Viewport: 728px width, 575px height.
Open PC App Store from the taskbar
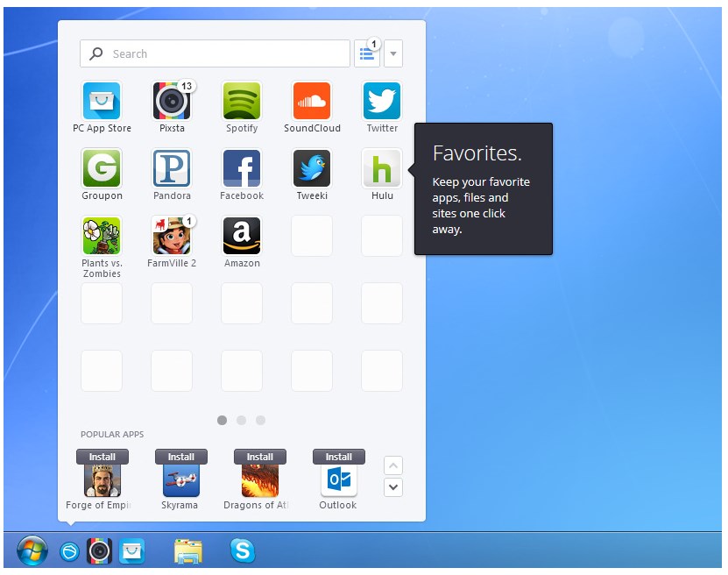[132, 551]
